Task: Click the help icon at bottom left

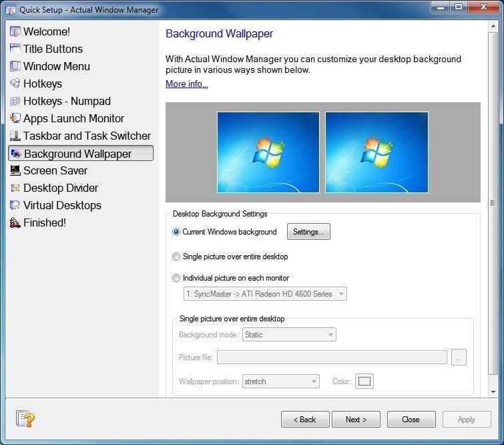Action: (x=25, y=419)
